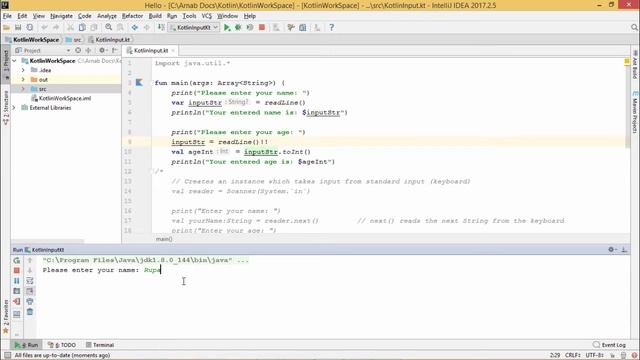Click the Copy toolbar icon
This screenshot has width=640, height=360.
tap(82, 27)
